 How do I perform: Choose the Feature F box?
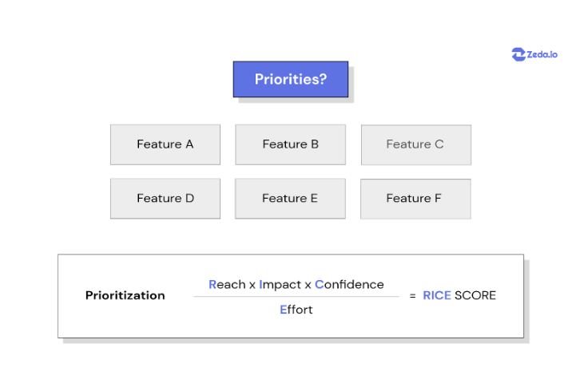415,199
